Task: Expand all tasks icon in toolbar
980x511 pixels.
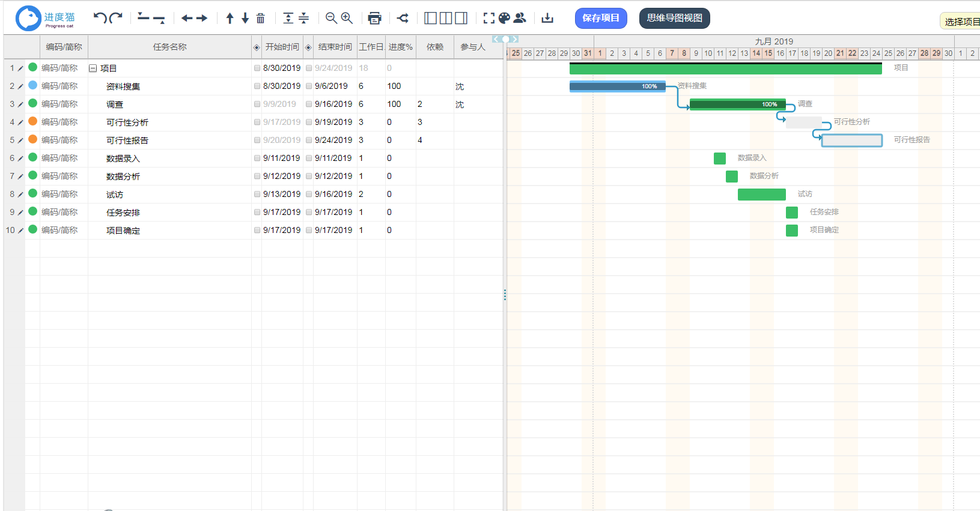Action: [288, 18]
